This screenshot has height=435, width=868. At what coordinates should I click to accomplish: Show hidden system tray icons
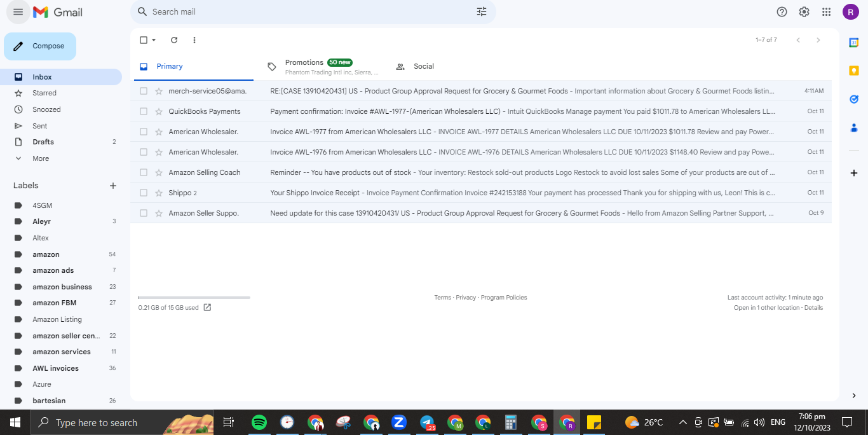click(x=683, y=422)
